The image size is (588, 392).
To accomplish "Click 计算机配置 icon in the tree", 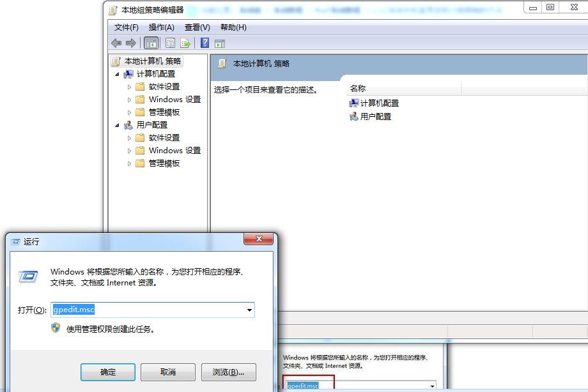I will [128, 74].
